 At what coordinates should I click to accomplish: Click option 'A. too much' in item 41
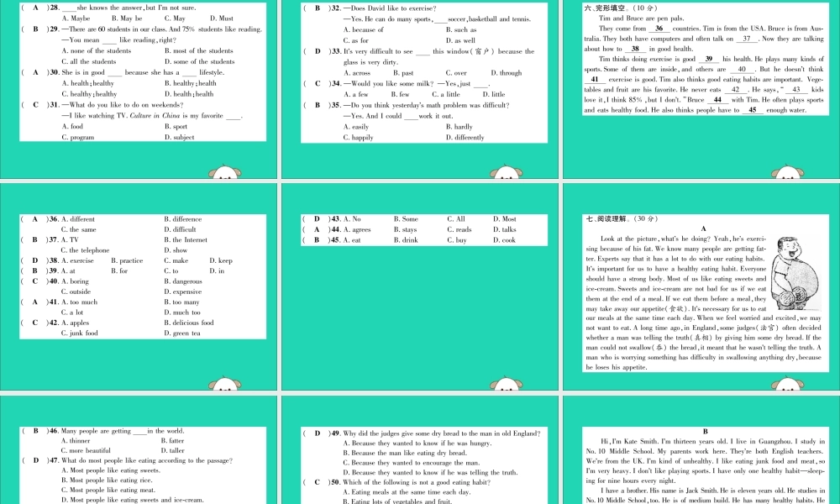(x=79, y=302)
